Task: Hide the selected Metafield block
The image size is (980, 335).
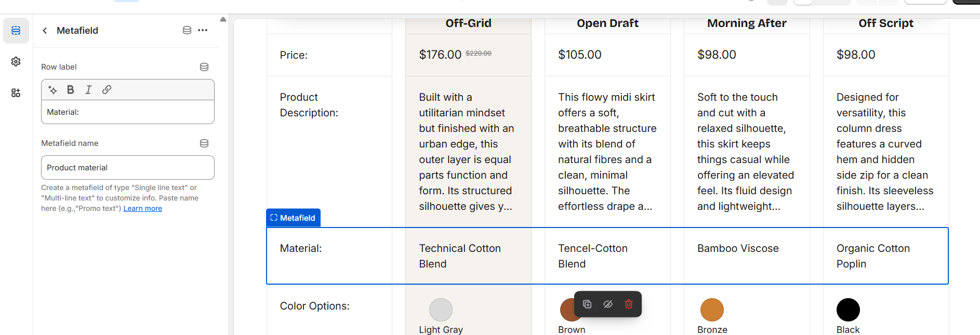Action: point(608,304)
